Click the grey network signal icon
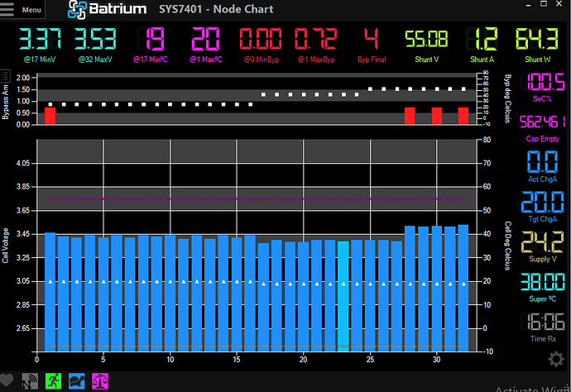This screenshot has width=571, height=392. [31, 380]
